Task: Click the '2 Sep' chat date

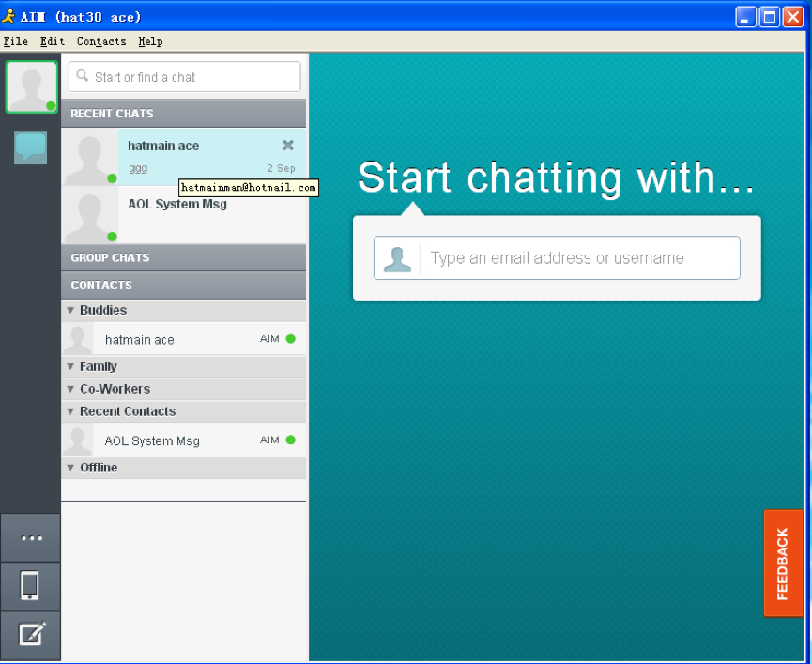Action: coord(282,168)
